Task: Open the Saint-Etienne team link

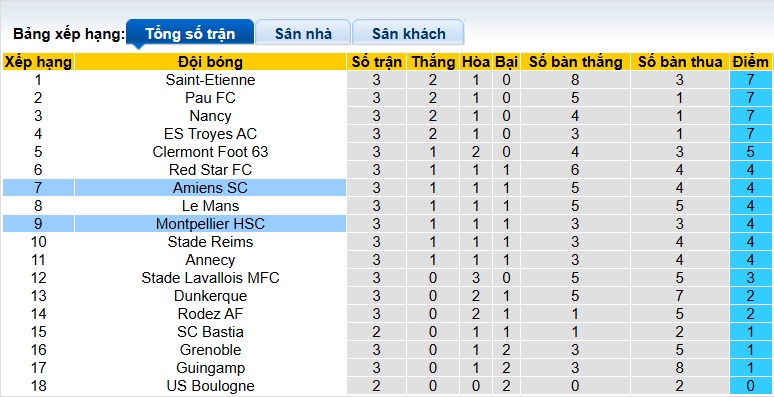Action: coord(210,80)
